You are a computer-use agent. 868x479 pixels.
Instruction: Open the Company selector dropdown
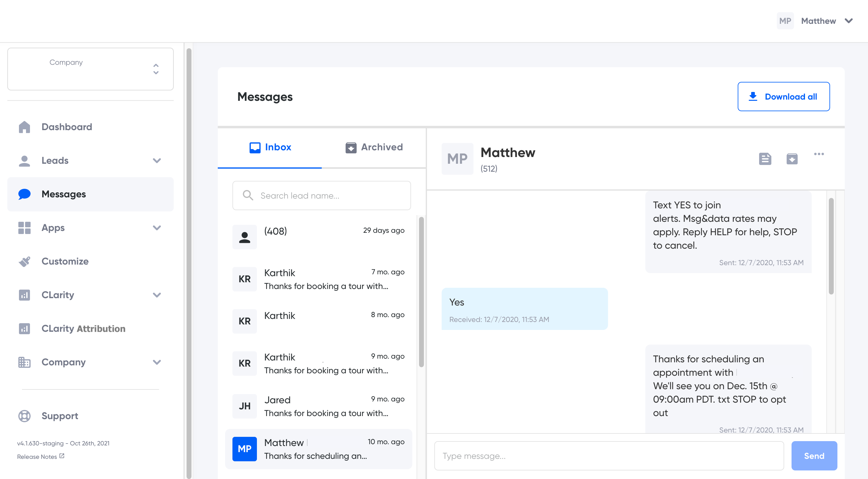90,69
